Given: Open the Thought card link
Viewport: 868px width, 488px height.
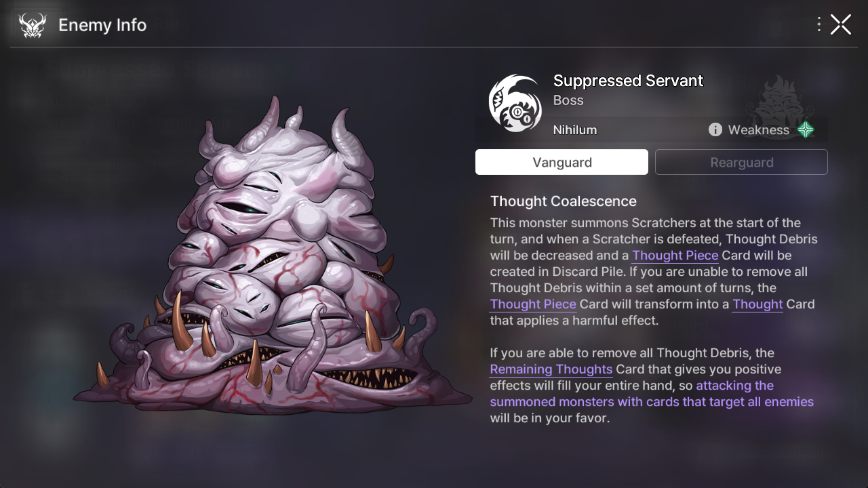Looking at the screenshot, I should (757, 304).
